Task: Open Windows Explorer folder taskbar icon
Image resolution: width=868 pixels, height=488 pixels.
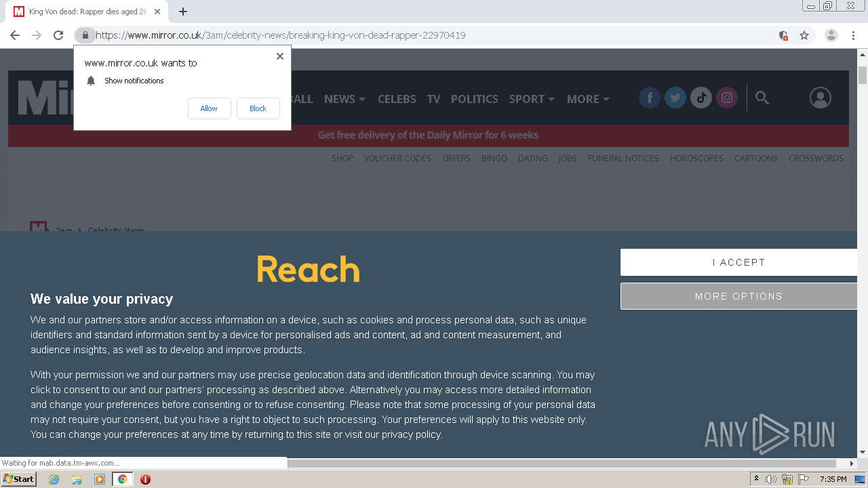Action: coord(77,479)
